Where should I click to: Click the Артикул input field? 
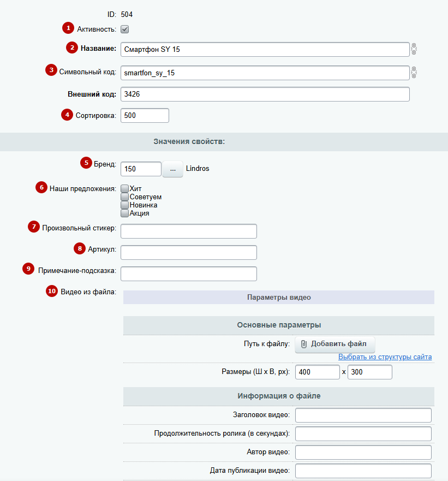189,252
